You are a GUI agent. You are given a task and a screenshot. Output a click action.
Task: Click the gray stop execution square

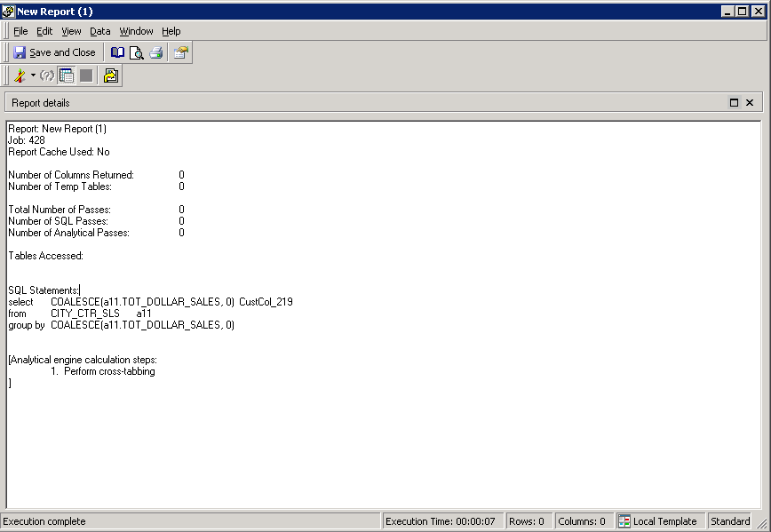pyautogui.click(x=86, y=76)
